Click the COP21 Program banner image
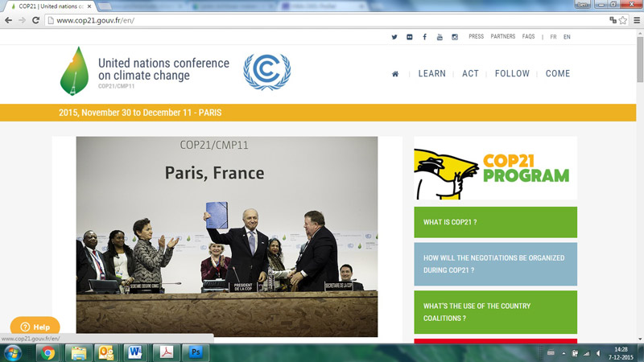644x362 pixels. [x=495, y=168]
